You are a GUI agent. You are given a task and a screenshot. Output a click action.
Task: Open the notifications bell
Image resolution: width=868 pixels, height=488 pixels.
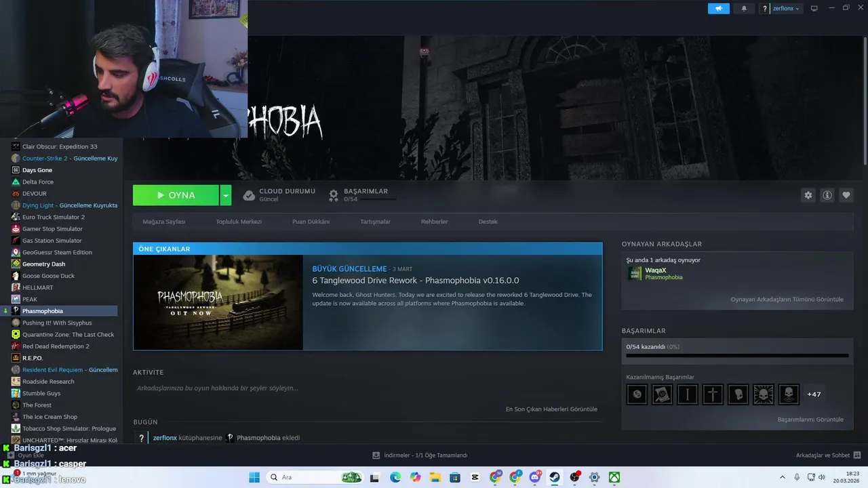744,8
